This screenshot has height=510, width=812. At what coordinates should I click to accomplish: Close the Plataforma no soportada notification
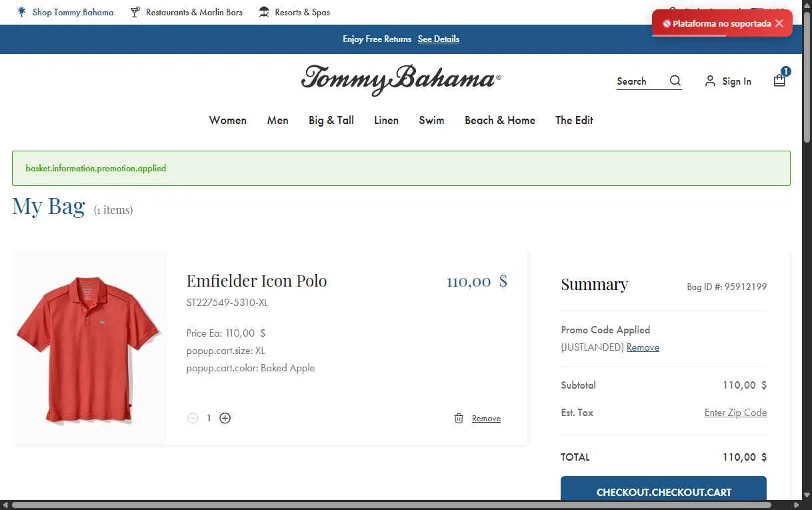click(779, 23)
